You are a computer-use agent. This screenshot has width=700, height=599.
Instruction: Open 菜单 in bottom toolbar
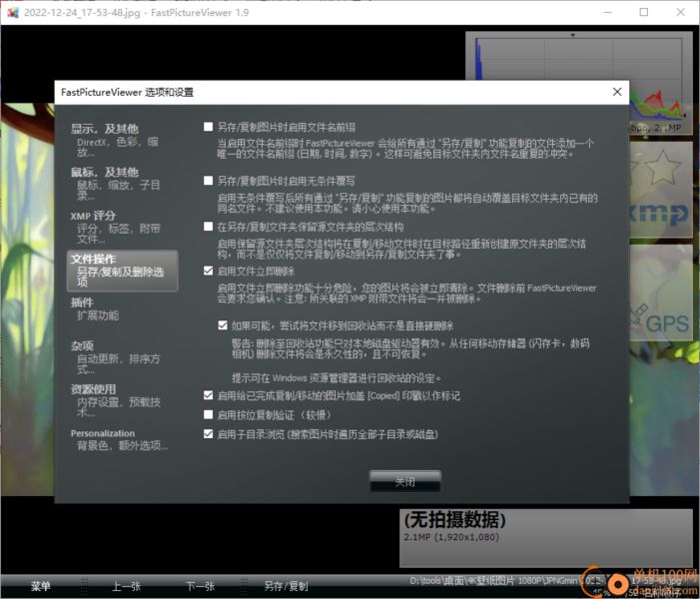click(x=40, y=586)
